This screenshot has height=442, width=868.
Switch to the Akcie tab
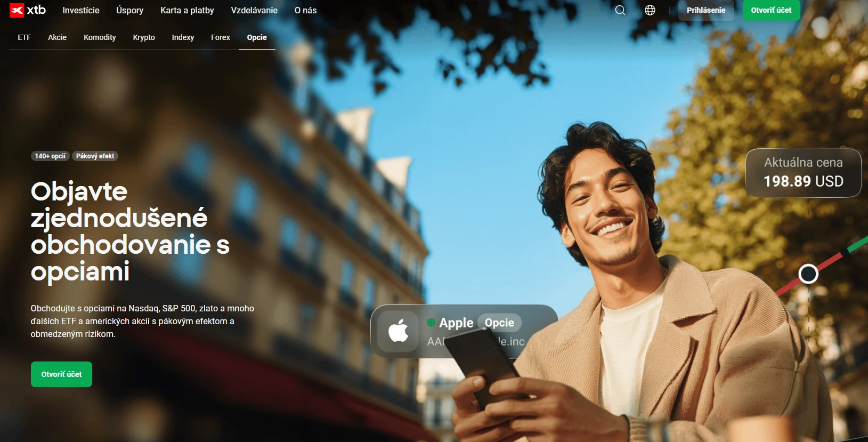point(58,37)
